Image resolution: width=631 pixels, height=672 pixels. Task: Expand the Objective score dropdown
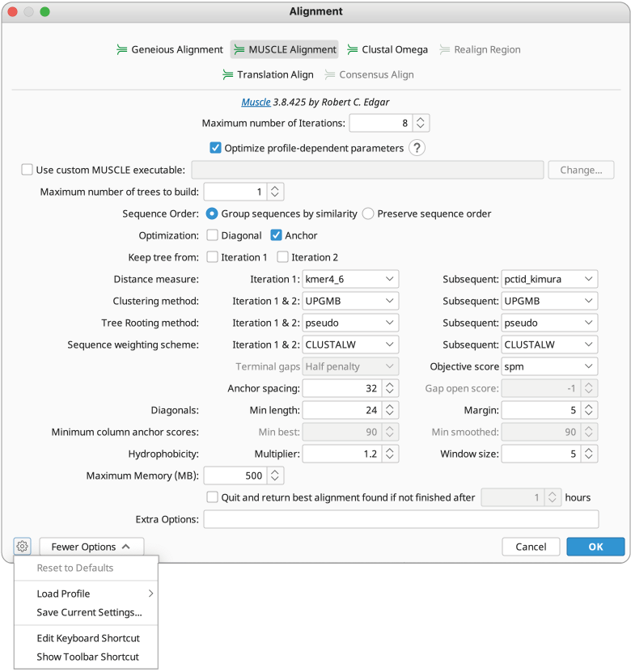[549, 366]
